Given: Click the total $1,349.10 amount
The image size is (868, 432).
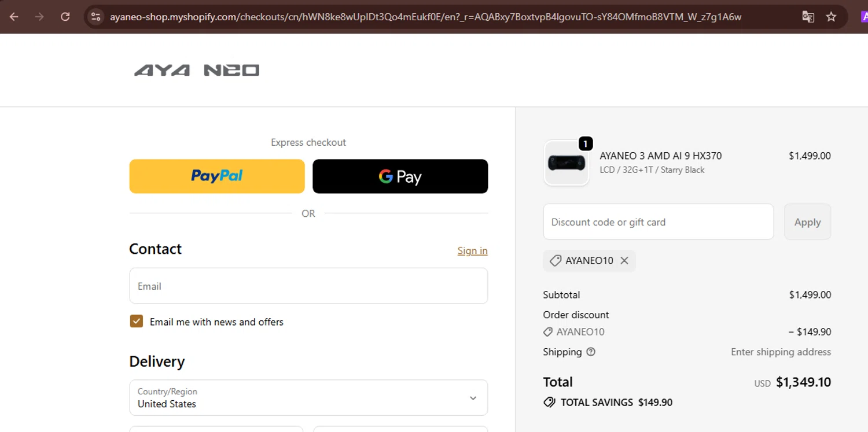Looking at the screenshot, I should [x=803, y=382].
